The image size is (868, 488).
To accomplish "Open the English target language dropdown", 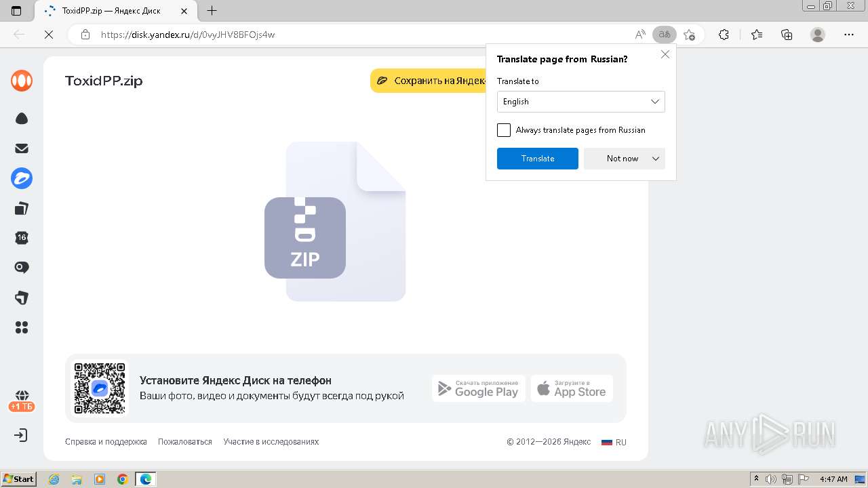I will pos(581,102).
